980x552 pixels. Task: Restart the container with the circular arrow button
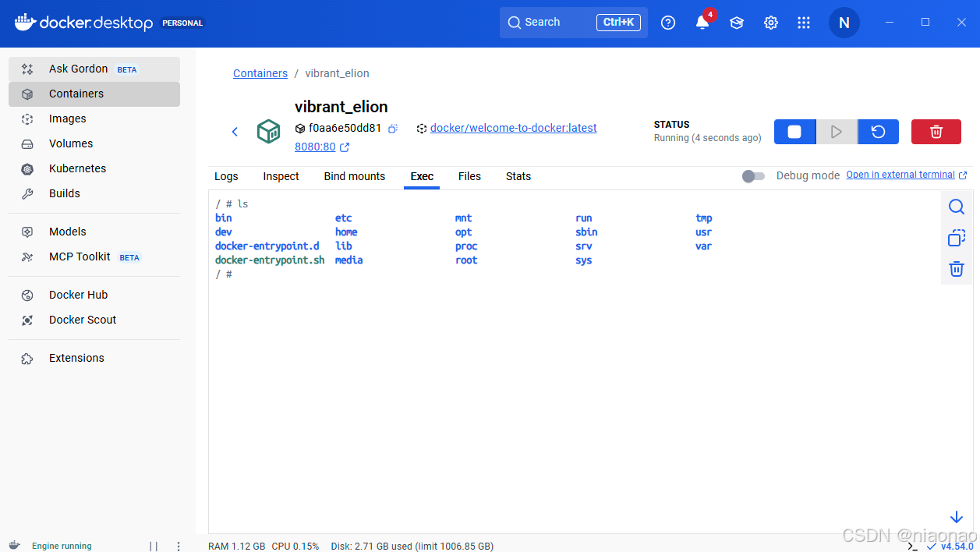coord(878,132)
